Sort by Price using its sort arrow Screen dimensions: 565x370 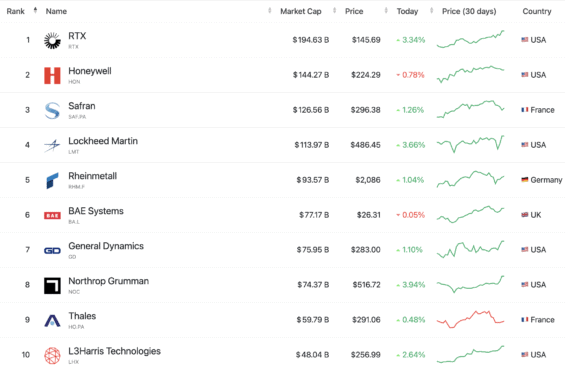pyautogui.click(x=386, y=10)
